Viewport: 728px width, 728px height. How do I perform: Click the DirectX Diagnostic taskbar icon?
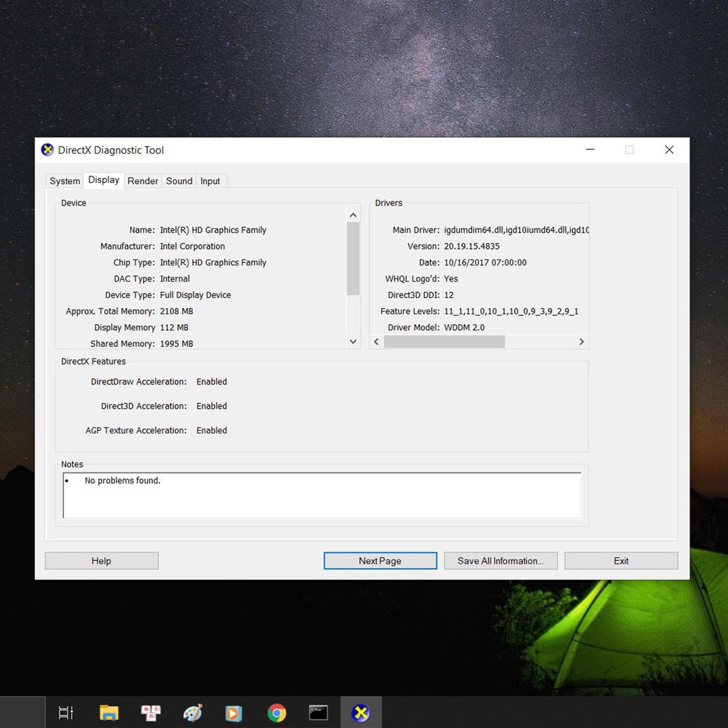(x=360, y=712)
